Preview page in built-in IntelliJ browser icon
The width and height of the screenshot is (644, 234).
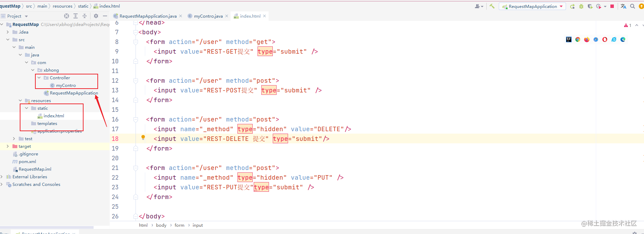pos(569,39)
